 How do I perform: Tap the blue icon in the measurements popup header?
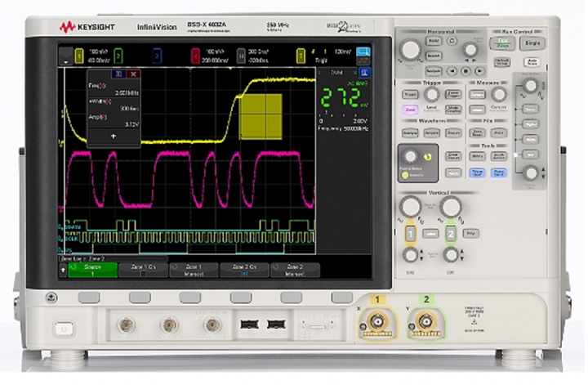118,74
